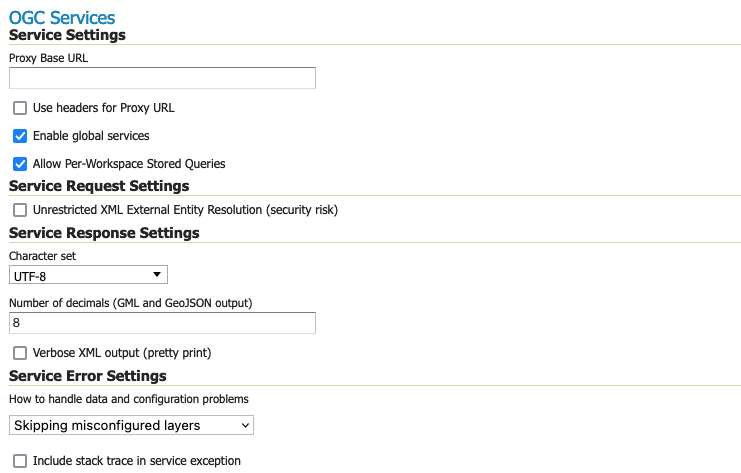
Task: Enable Use headers for Proxy URL checkbox
Action: pyautogui.click(x=20, y=108)
